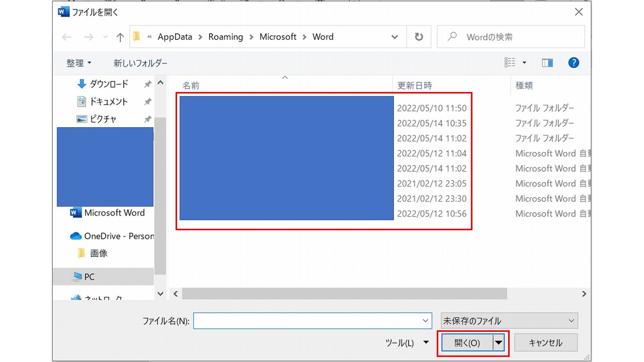Image resolution: width=644 pixels, height=362 pixels.
Task: Toggle the preview pane icon
Action: click(547, 63)
